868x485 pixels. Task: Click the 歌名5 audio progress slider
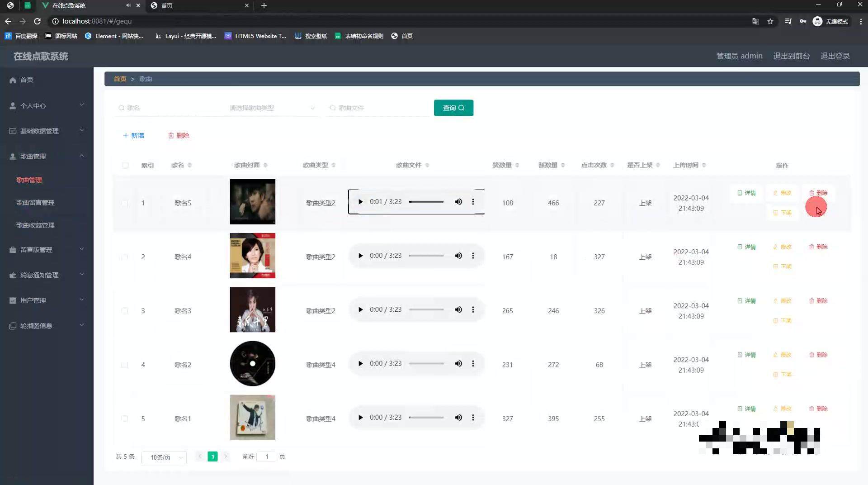(426, 202)
